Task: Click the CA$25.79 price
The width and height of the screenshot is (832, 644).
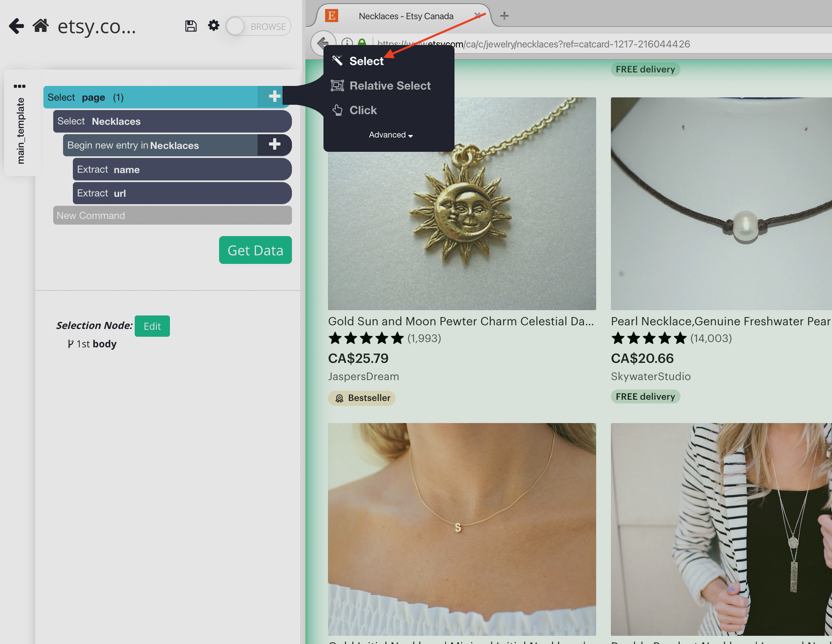Action: click(x=358, y=358)
